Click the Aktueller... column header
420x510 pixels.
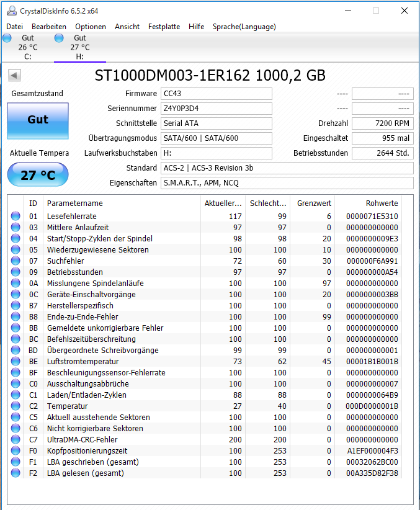point(223,204)
